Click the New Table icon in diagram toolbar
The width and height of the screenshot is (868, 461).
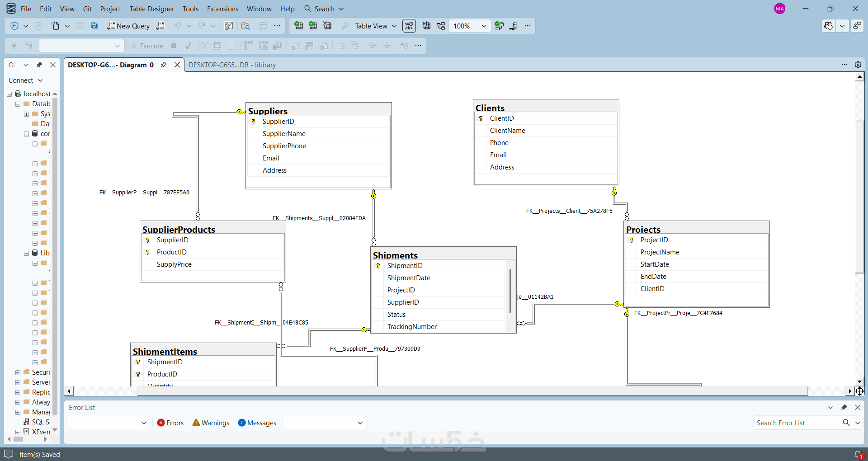click(x=298, y=26)
